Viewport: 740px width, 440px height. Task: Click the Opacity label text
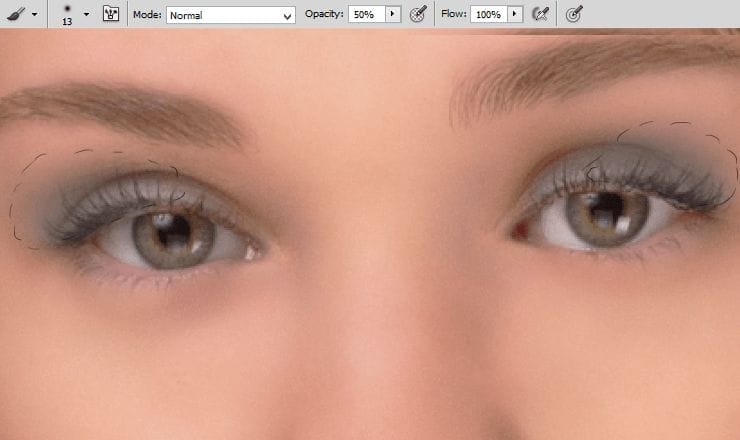324,15
